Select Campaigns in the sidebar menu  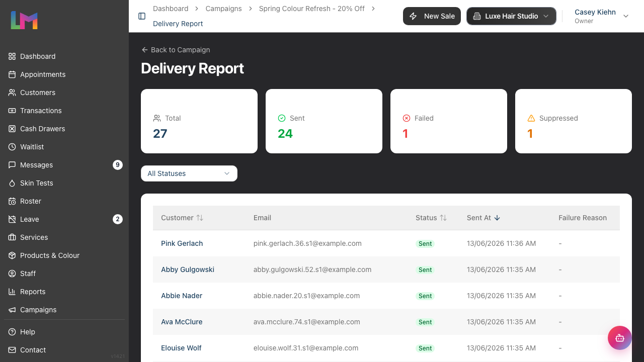coord(64,310)
